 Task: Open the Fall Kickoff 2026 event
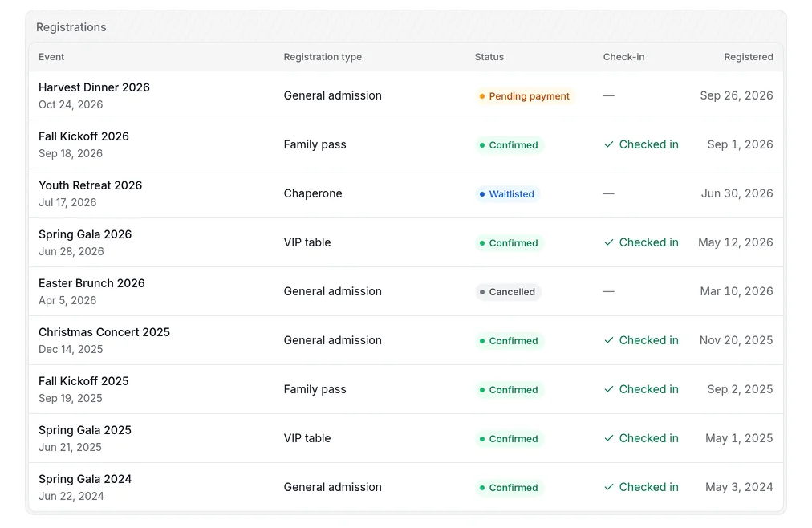click(x=84, y=136)
